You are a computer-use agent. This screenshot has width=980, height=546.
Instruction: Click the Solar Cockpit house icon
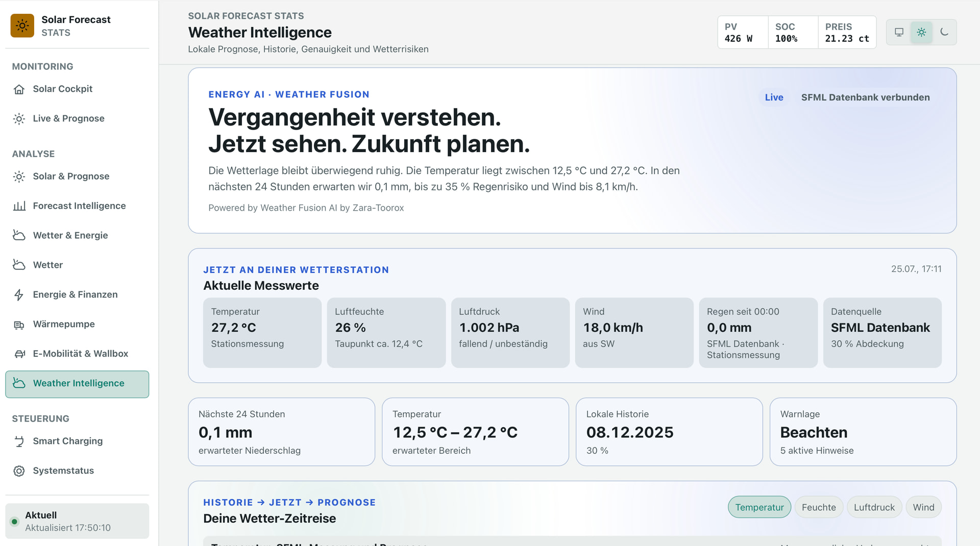click(x=19, y=89)
